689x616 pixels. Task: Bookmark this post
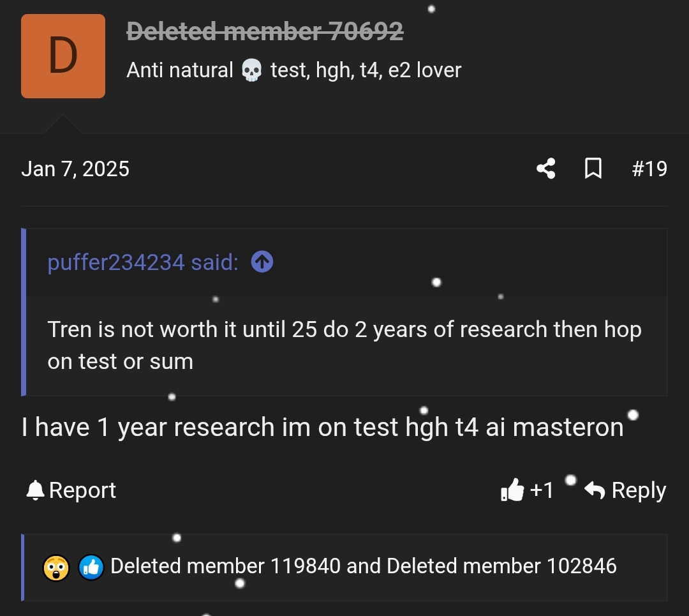tap(593, 169)
